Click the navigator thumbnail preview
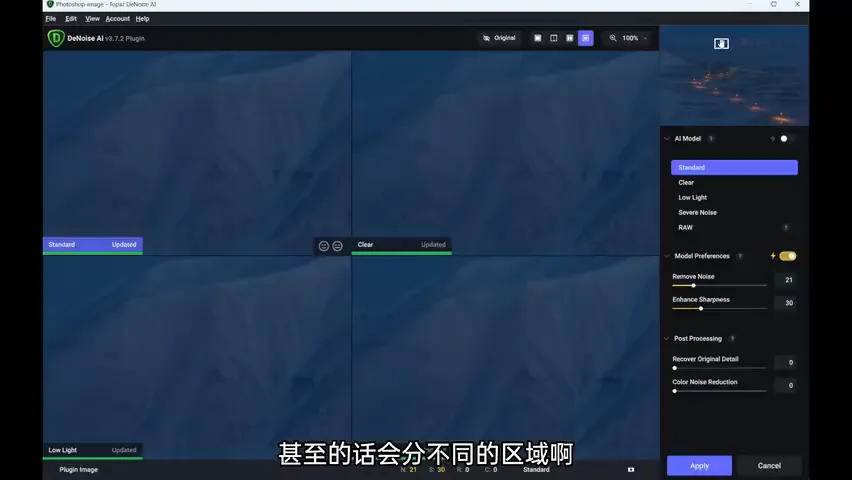The height and width of the screenshot is (480, 852). click(x=734, y=76)
